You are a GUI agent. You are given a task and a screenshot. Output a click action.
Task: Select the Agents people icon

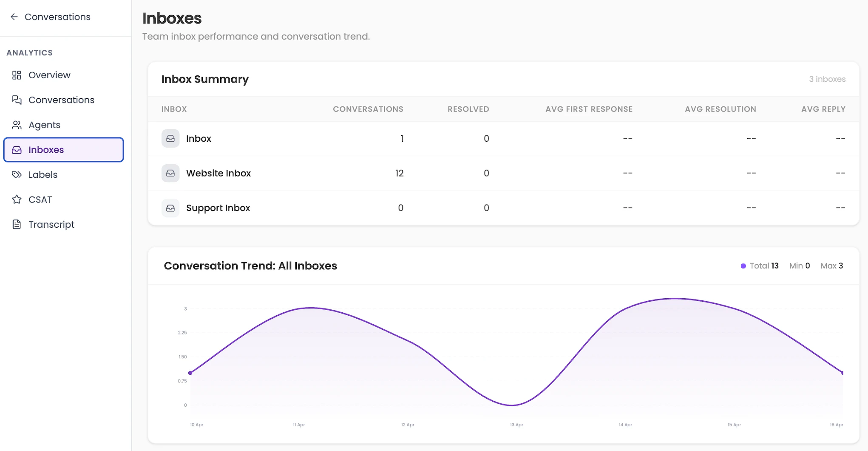(x=17, y=125)
